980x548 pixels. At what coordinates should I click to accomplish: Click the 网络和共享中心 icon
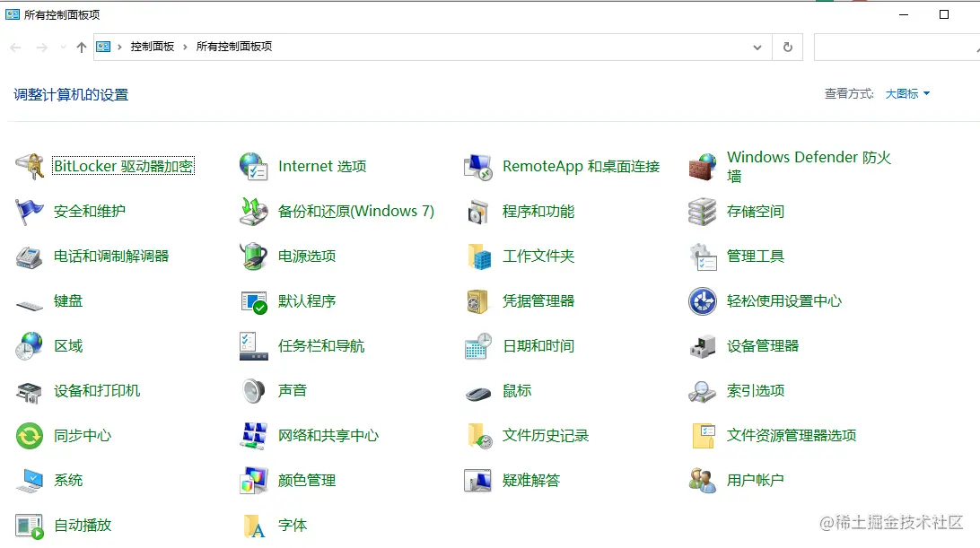tap(254, 436)
